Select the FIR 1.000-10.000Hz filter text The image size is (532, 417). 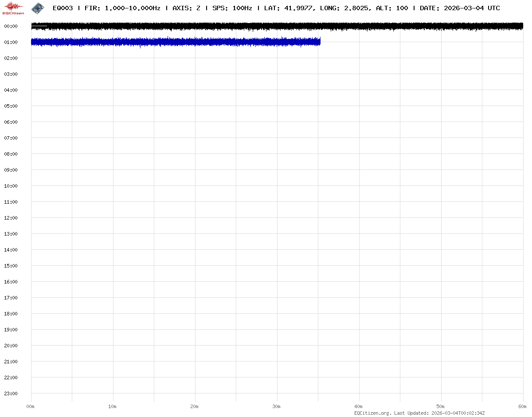pyautogui.click(x=122, y=8)
